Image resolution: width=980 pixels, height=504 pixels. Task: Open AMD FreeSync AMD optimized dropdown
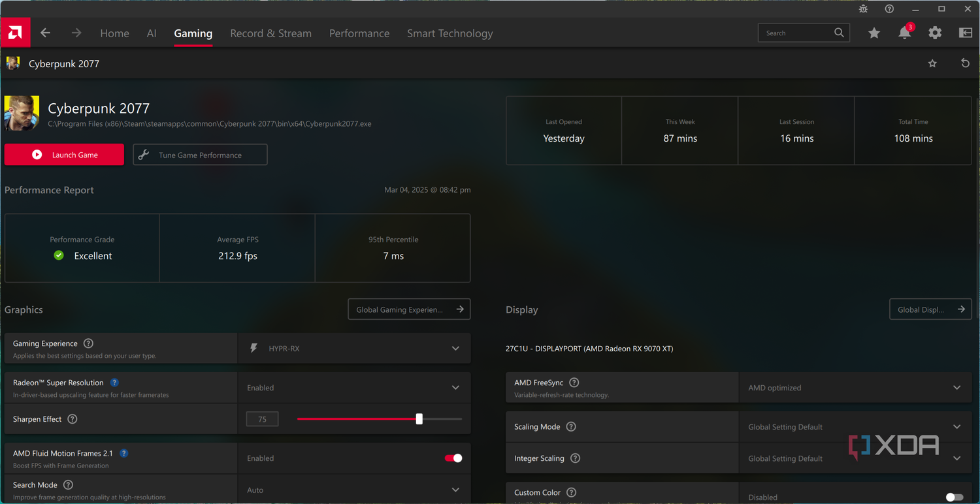855,388
